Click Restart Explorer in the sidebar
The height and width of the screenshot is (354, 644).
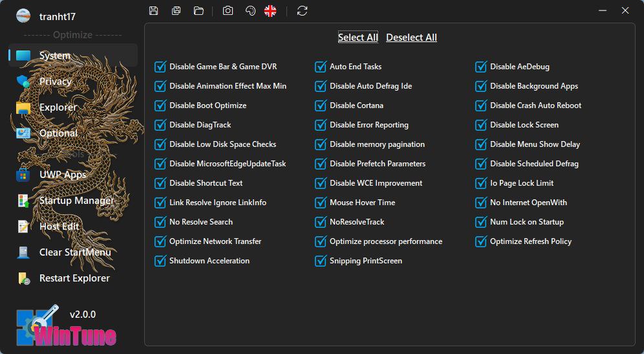click(x=74, y=278)
